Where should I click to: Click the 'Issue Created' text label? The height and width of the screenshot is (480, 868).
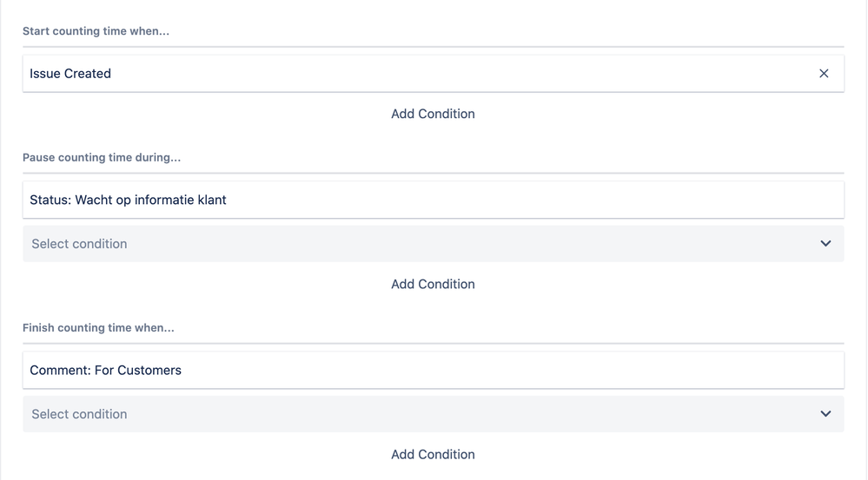coord(70,74)
